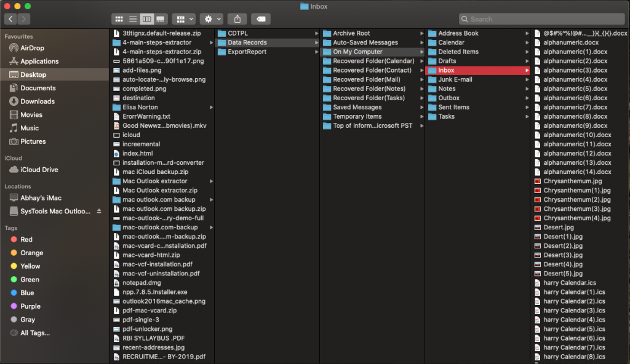The image size is (630, 364).
Task: Expand the Archive Root folder arrow
Action: click(421, 33)
